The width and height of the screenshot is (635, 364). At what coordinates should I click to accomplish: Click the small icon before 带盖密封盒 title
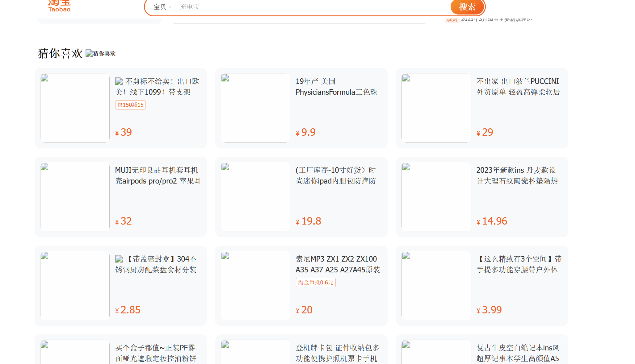pos(119,259)
